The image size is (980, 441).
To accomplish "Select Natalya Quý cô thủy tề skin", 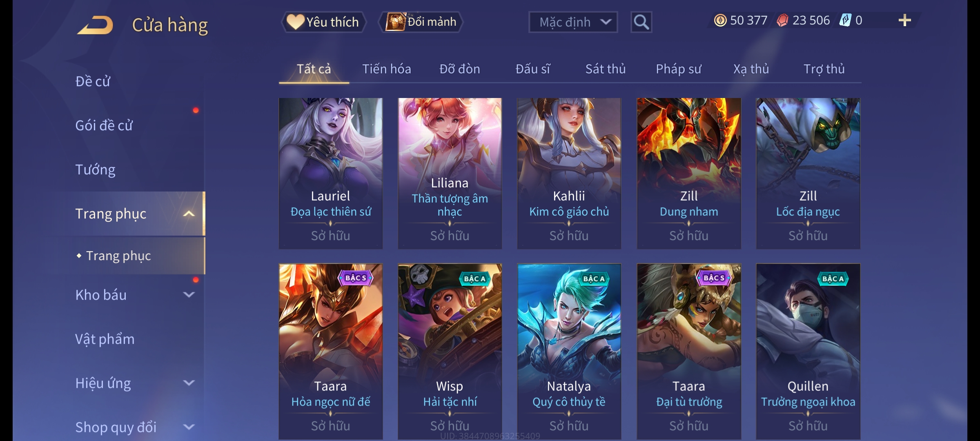I will point(569,351).
